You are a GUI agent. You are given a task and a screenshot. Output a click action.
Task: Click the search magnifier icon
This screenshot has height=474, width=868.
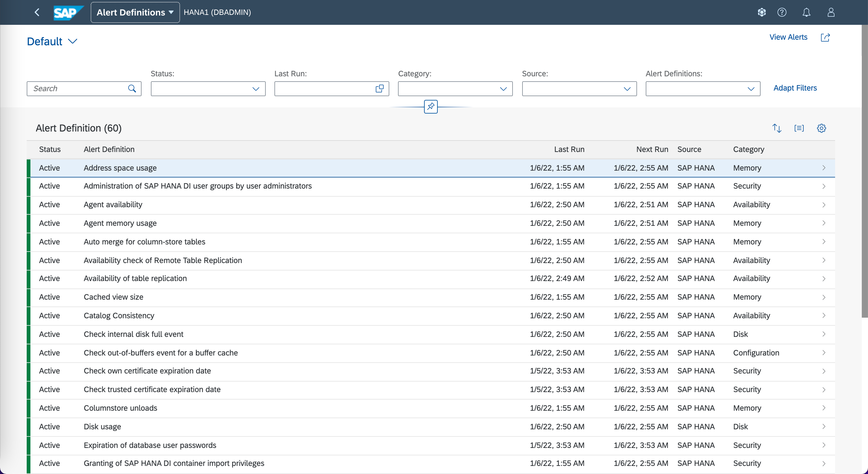132,88
